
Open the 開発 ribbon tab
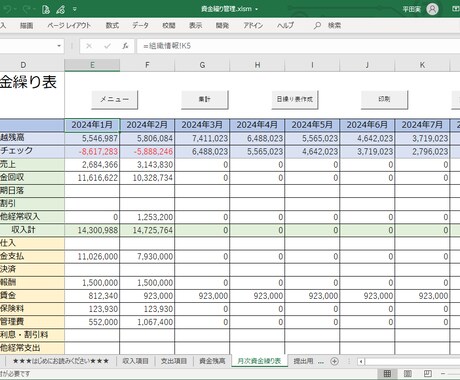[222, 25]
